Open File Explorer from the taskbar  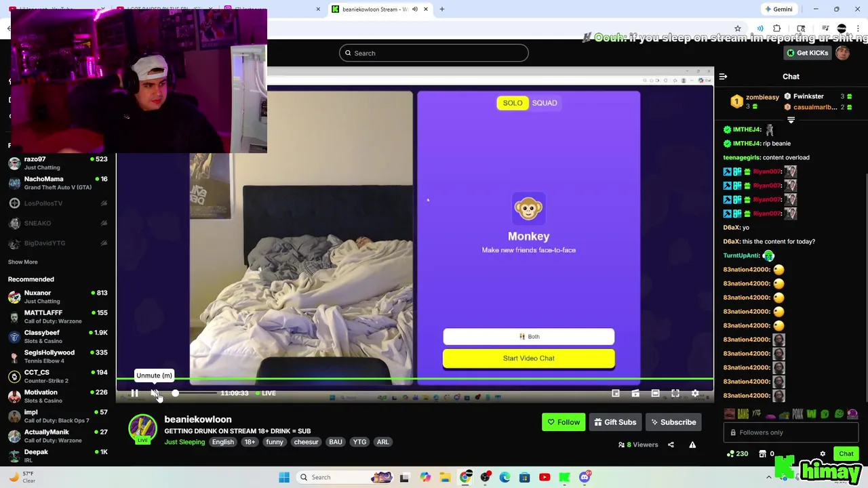tap(445, 477)
